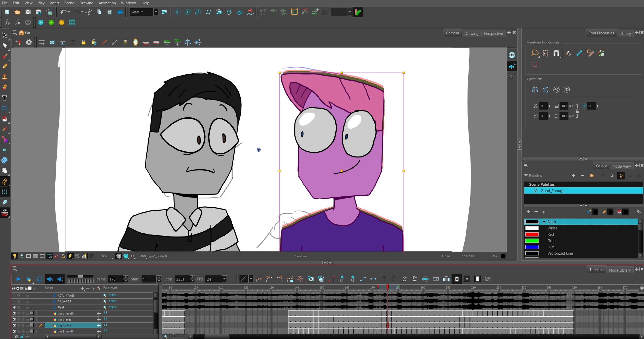644x339 pixels.
Task: Toggle visibility of guy1_body layer
Action: pyautogui.click(x=14, y=325)
